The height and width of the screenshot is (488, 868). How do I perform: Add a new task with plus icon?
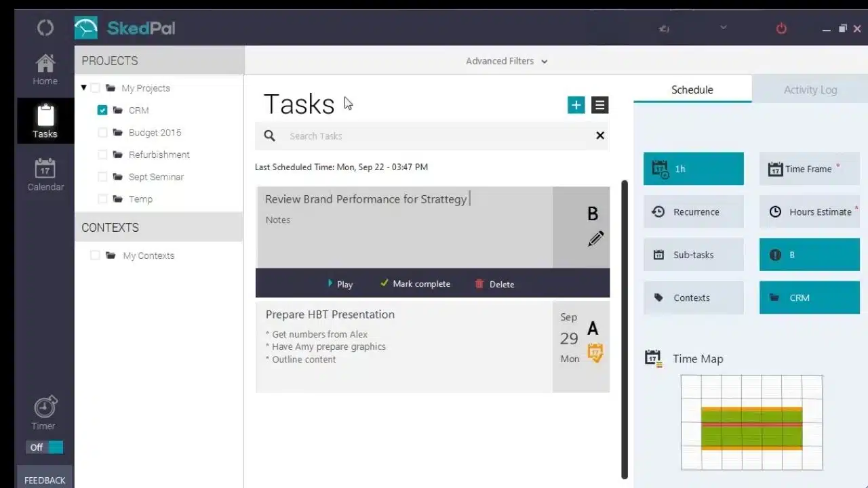[x=576, y=104]
